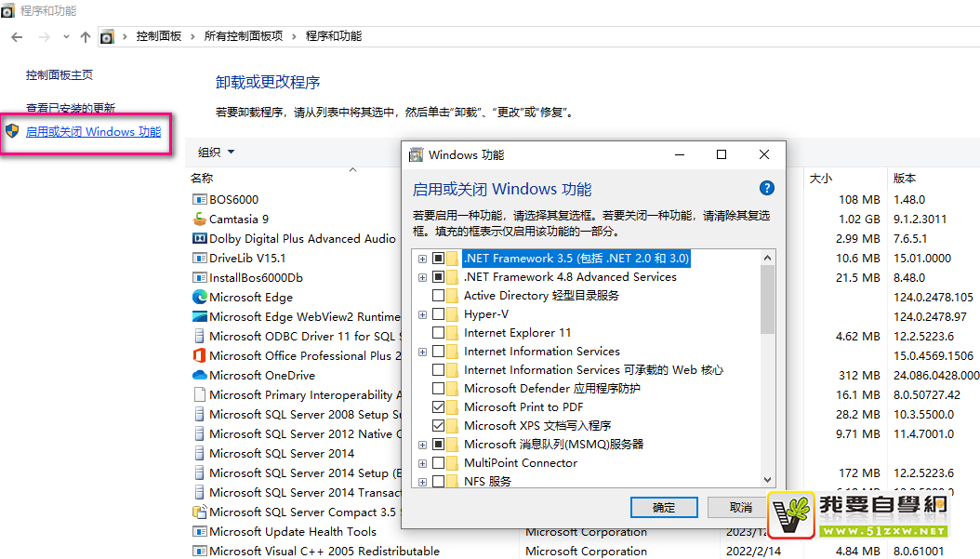Expand MultiPoint Connector tree node
Screen dimensions: 980x559
pos(422,463)
